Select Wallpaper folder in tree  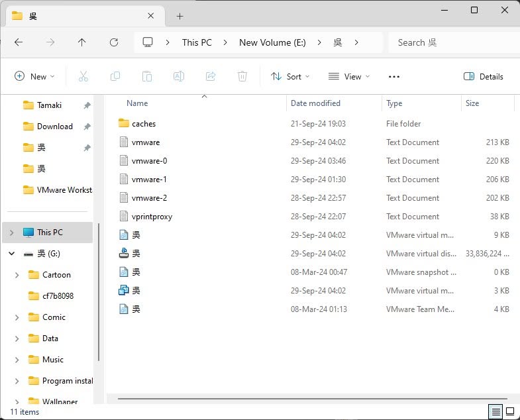[60, 401]
